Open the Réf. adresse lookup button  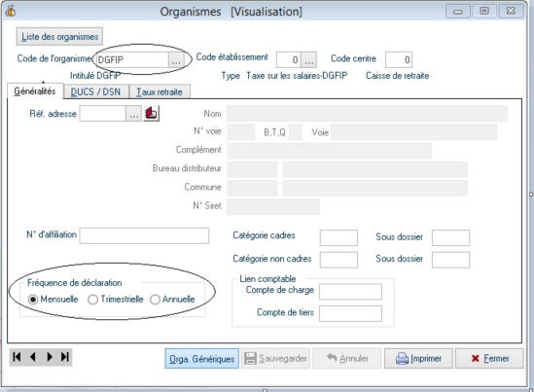(133, 114)
